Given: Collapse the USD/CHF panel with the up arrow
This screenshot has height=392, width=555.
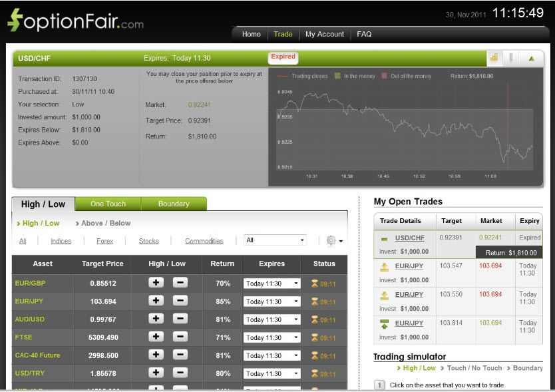Looking at the screenshot, I should (531, 59).
